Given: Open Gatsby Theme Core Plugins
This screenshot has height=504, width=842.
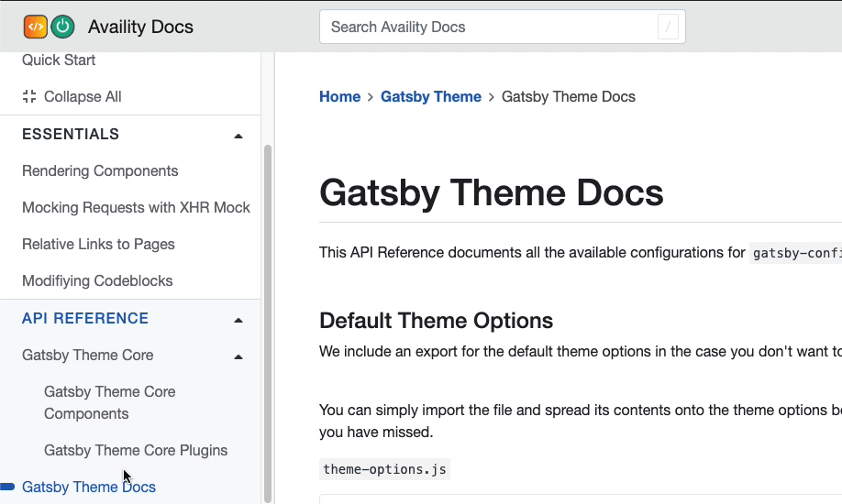Looking at the screenshot, I should point(136,450).
